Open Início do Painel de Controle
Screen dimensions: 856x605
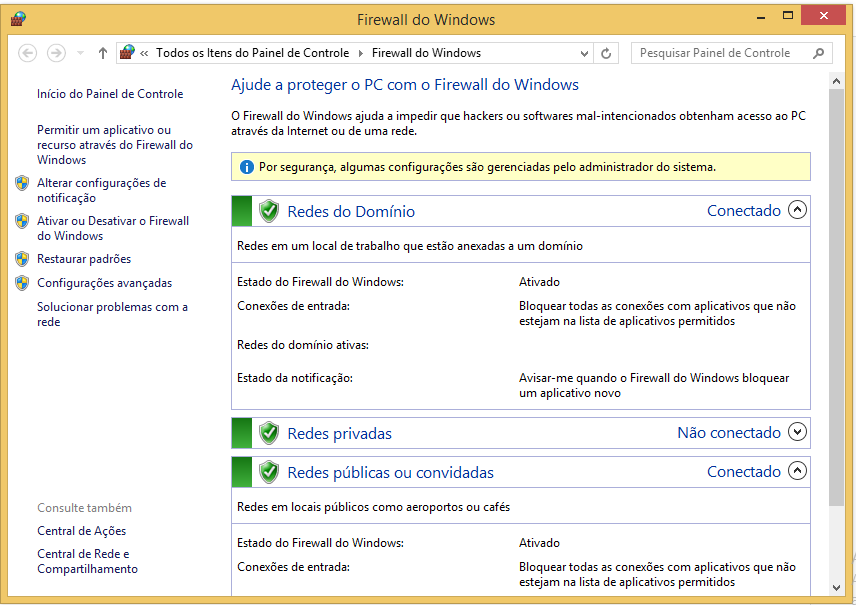pyautogui.click(x=110, y=94)
